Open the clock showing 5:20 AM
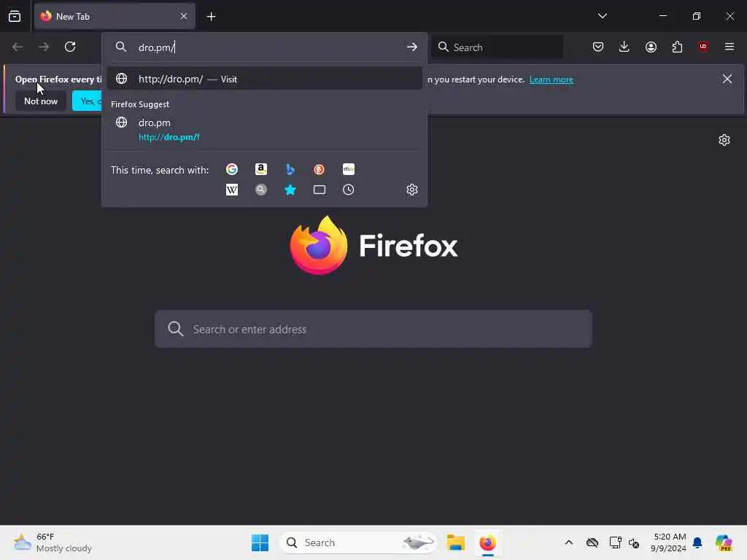This screenshot has height=560, width=747. (x=669, y=542)
